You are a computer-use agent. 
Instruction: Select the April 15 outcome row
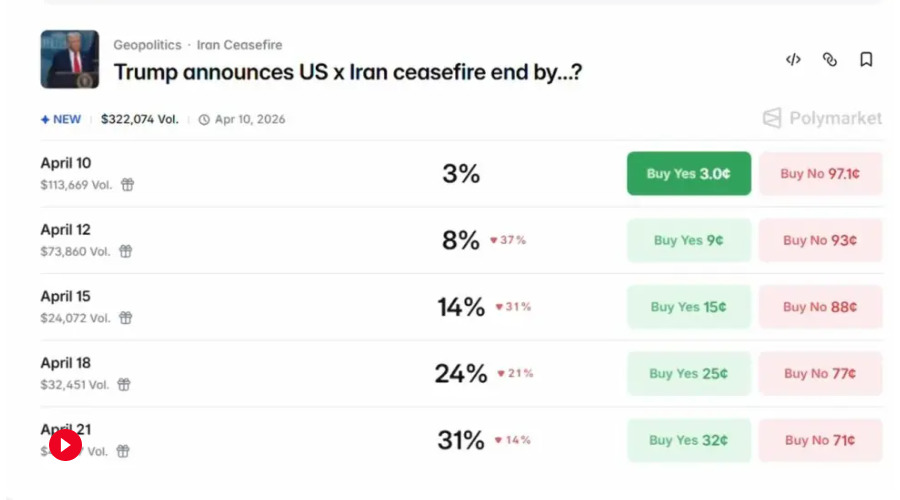coord(461,307)
